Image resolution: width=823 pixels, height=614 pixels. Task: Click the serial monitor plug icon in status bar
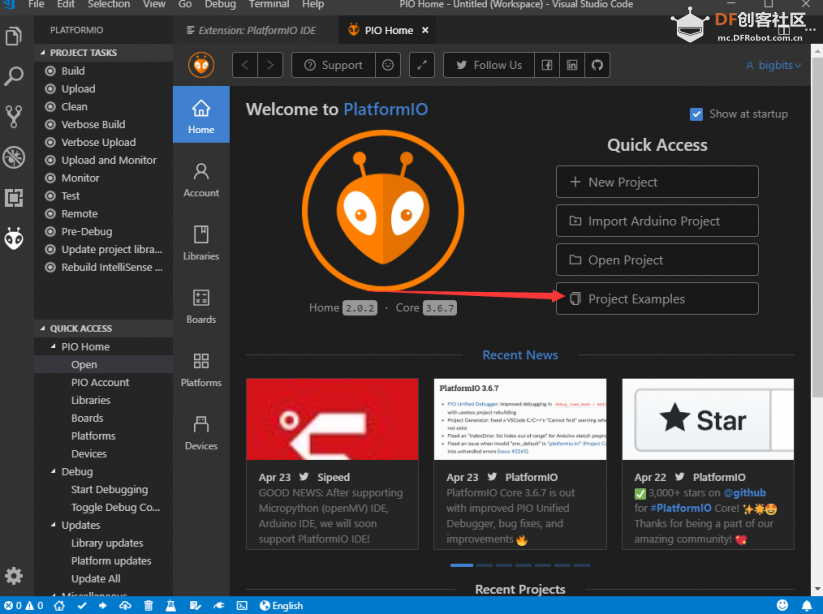(218, 606)
